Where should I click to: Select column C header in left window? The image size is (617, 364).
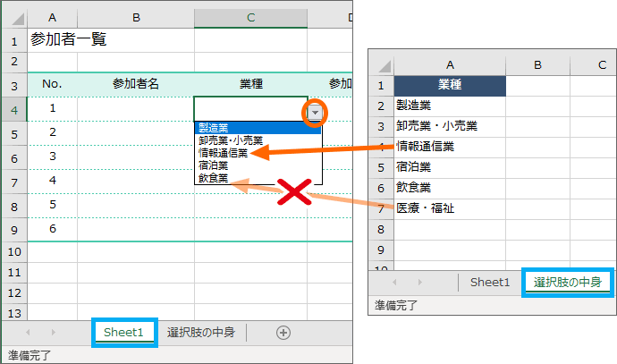250,18
